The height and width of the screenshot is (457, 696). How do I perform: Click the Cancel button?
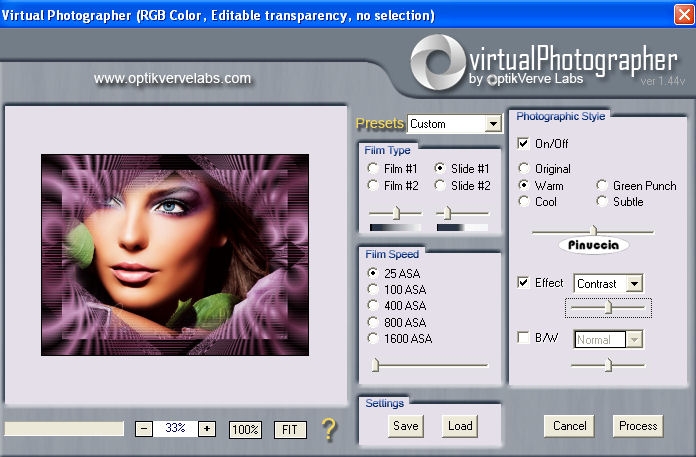pyautogui.click(x=569, y=426)
